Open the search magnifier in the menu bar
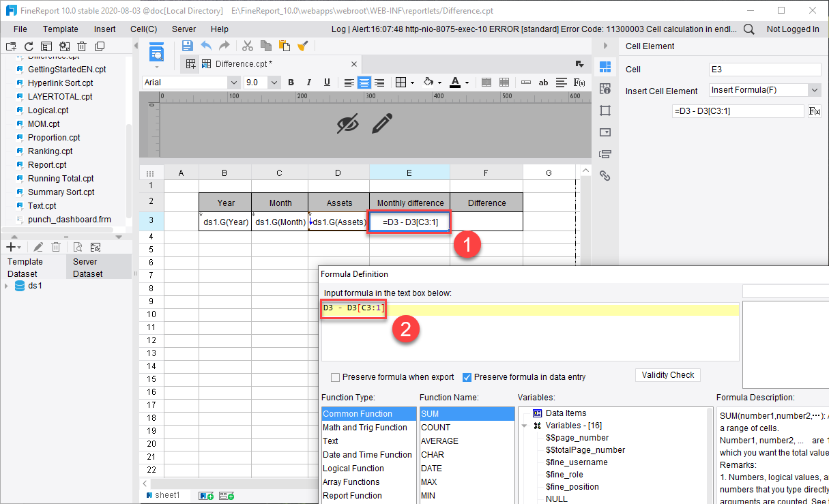Image resolution: width=829 pixels, height=504 pixels. pyautogui.click(x=748, y=29)
